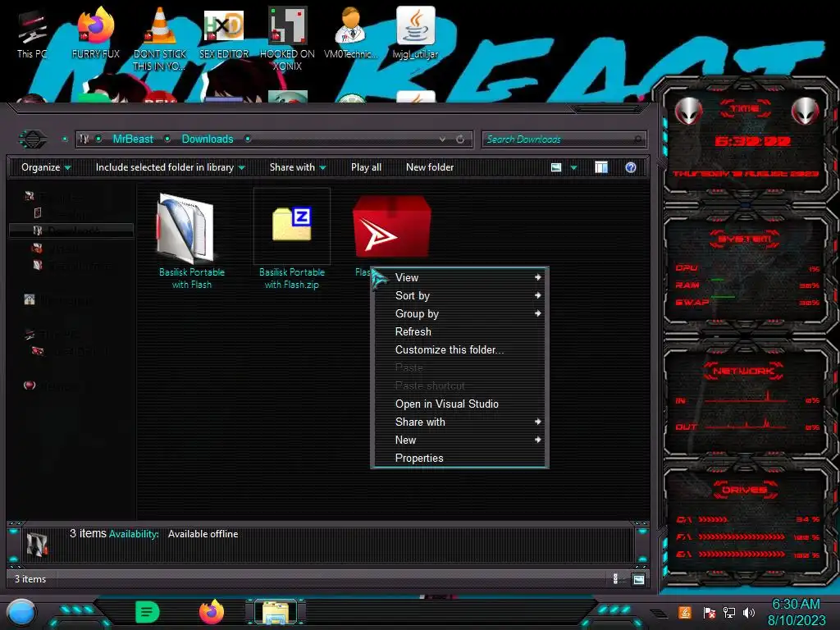This screenshot has height=630, width=840.
Task: Expand New submenu in context menu
Action: [x=459, y=441]
